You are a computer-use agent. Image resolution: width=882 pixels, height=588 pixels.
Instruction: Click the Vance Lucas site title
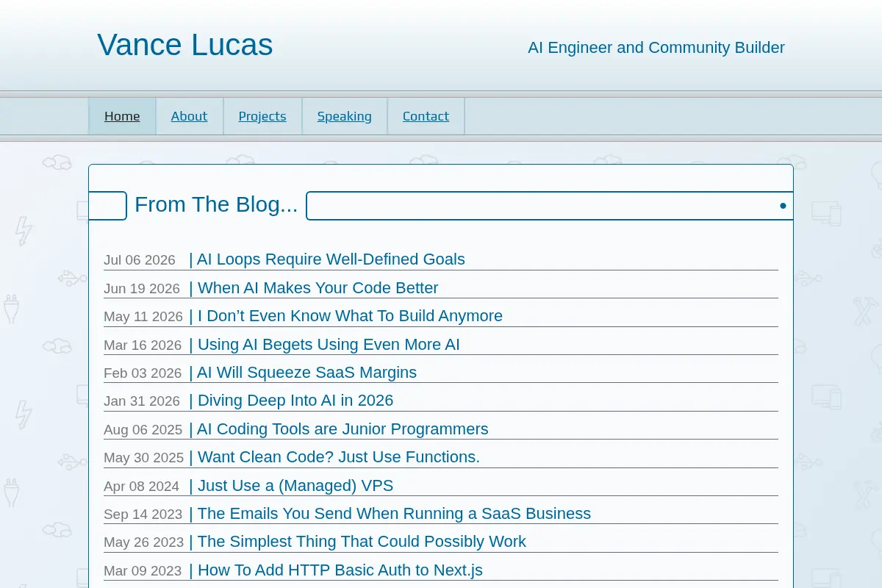click(x=184, y=45)
